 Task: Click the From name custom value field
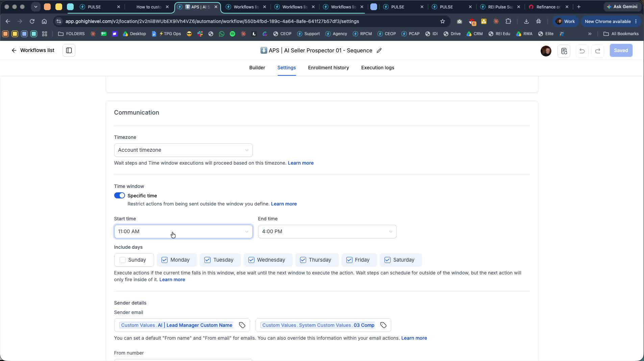point(182,325)
